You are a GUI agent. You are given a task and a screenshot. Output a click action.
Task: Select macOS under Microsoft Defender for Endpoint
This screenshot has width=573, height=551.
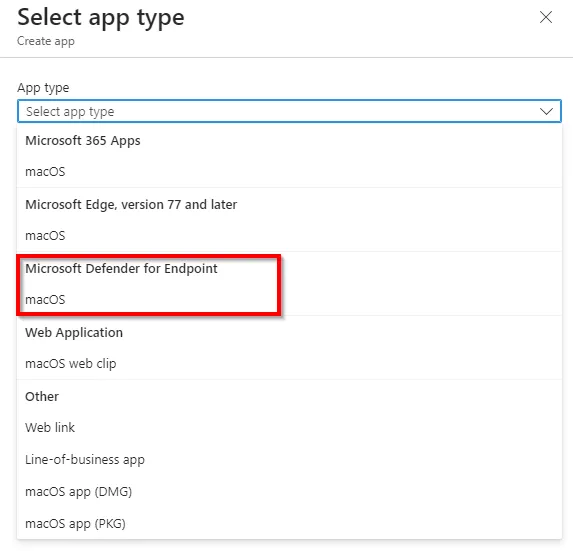(x=289, y=299)
